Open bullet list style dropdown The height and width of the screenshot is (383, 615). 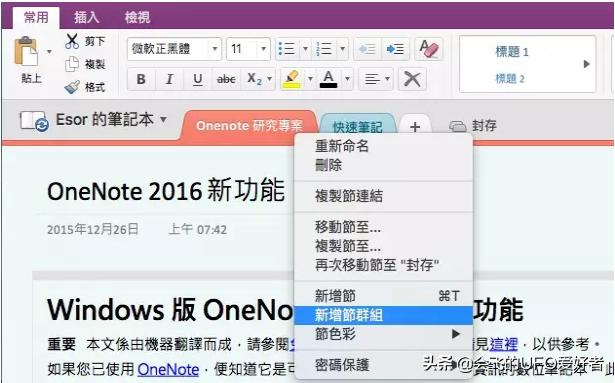(305, 49)
